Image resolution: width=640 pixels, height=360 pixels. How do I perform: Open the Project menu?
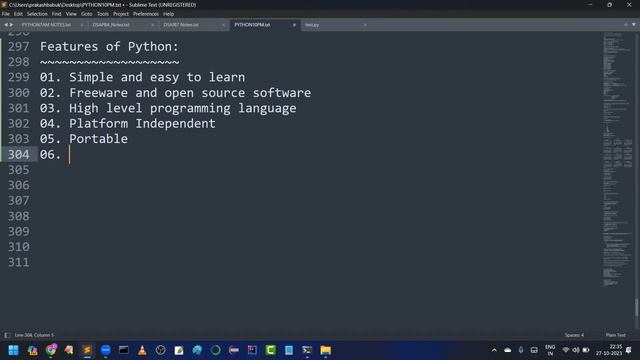coord(121,14)
